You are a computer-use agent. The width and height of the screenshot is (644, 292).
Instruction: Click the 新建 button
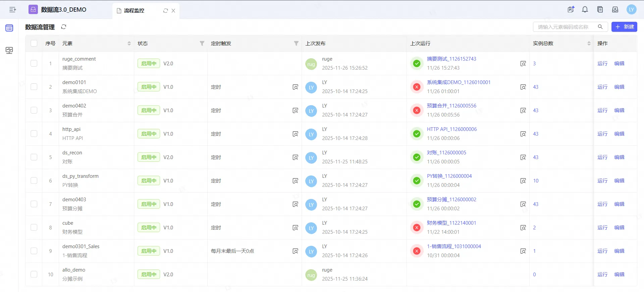pos(624,27)
